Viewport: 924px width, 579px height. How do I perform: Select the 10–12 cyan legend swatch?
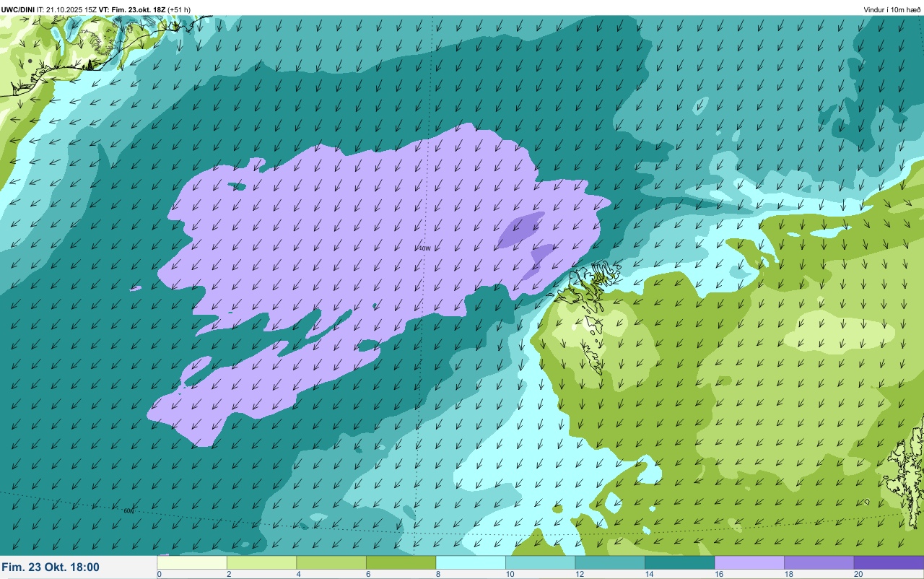(x=540, y=562)
